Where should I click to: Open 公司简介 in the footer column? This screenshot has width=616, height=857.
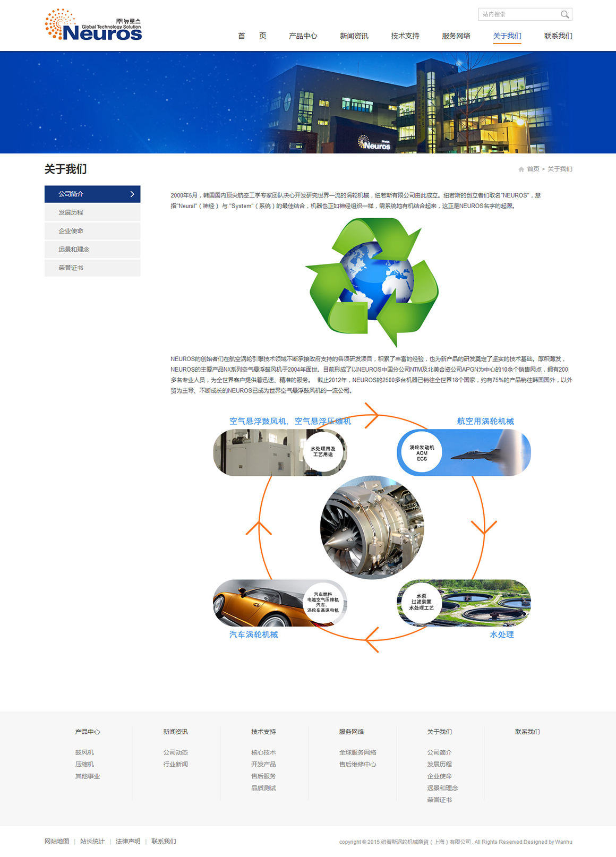(x=440, y=752)
